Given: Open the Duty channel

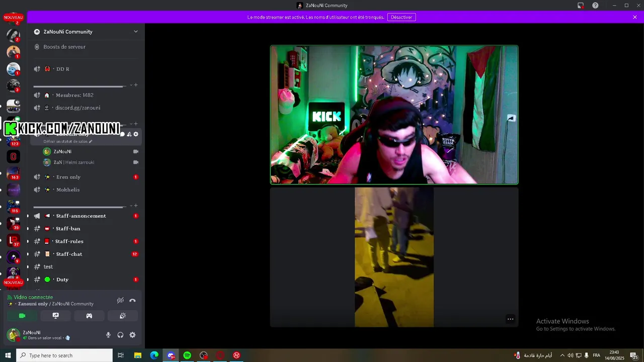Looking at the screenshot, I should 86,280.
